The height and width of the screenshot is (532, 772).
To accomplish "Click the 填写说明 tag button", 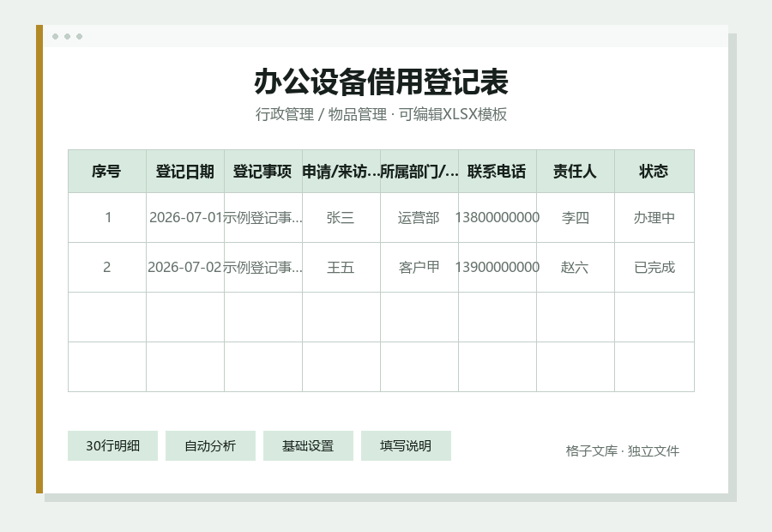I will pyautogui.click(x=406, y=446).
